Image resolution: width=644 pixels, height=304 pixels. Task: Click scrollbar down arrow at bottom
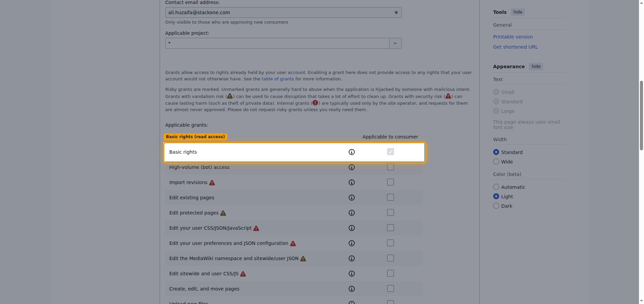[x=641, y=301]
